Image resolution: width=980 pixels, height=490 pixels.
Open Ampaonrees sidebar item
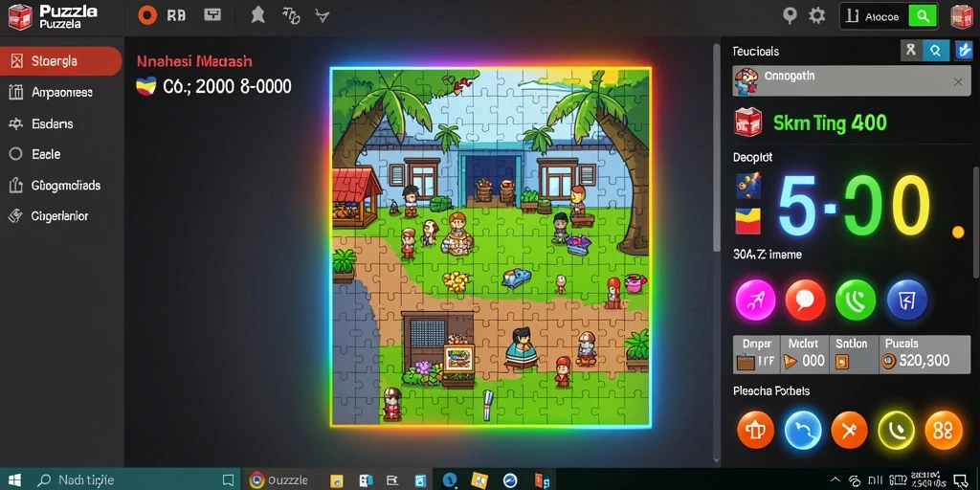[60, 93]
